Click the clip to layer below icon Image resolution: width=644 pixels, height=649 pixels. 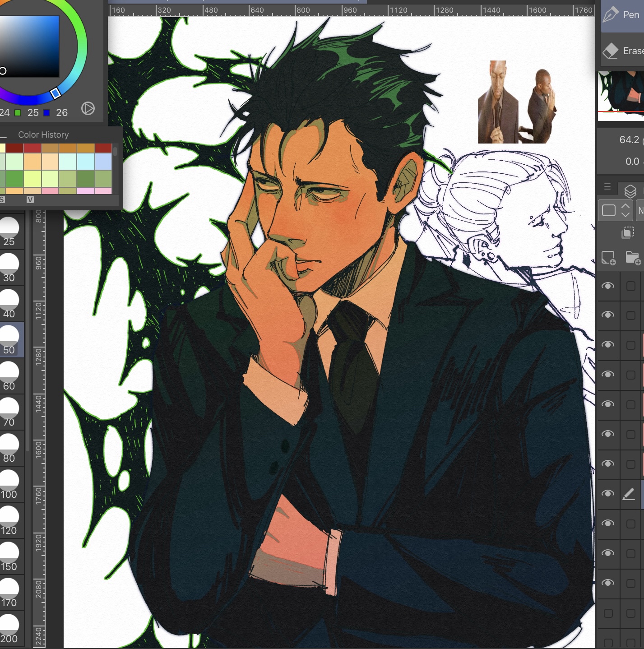(x=628, y=232)
